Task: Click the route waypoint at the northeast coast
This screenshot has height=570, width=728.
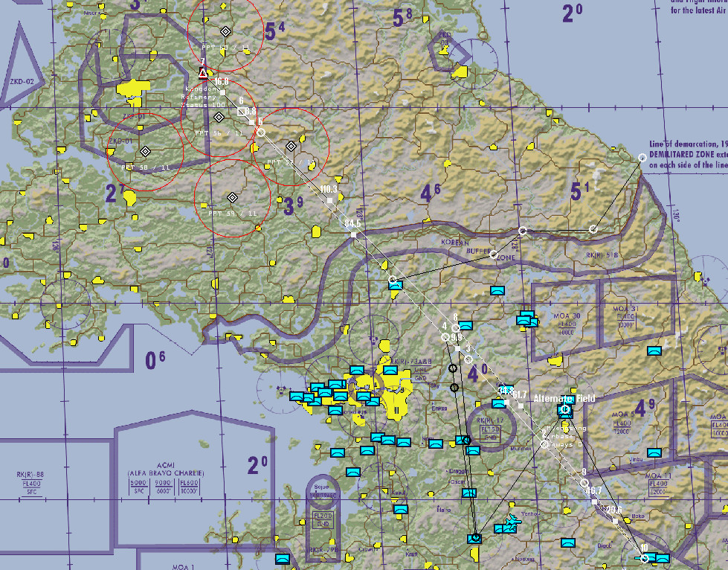Action: click(x=642, y=158)
